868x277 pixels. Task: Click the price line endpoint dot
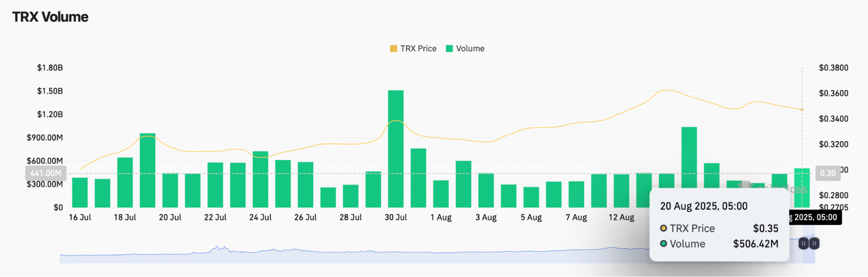click(x=802, y=110)
